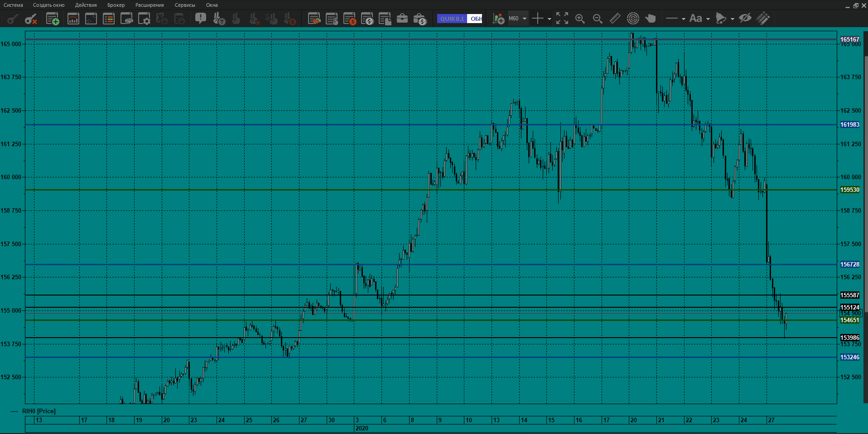
Task: Click the QUIK 8.1 version button
Action: coord(452,19)
